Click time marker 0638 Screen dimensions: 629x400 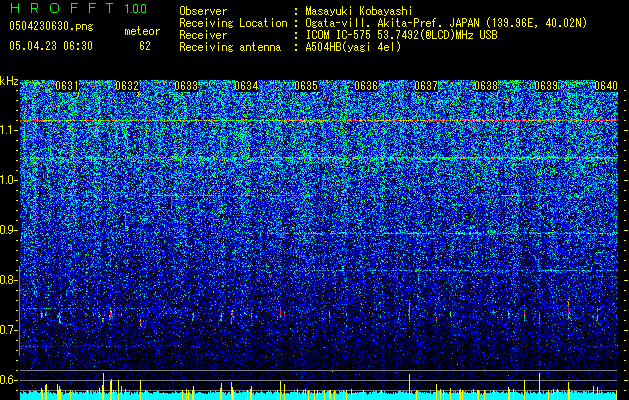point(486,86)
